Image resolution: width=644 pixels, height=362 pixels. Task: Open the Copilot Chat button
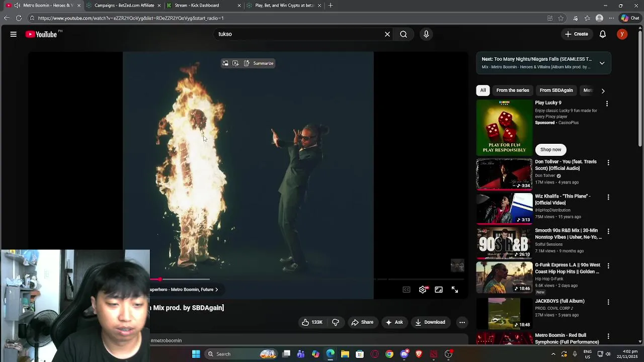[x=630, y=18]
